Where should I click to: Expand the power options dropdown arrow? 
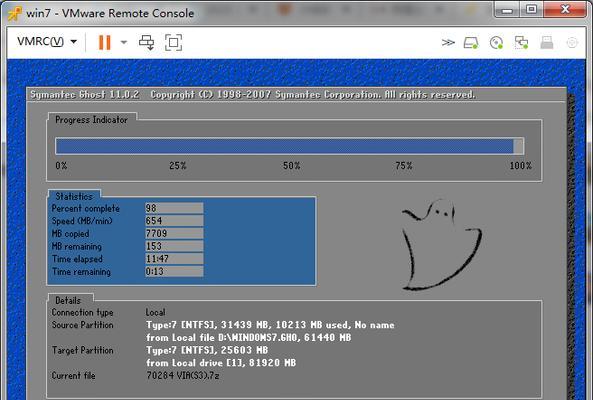(x=124, y=42)
